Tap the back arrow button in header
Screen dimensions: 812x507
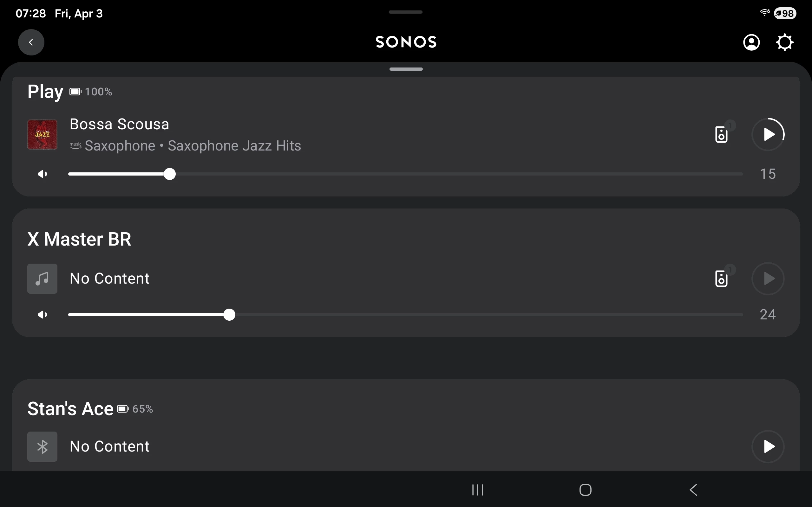point(31,42)
